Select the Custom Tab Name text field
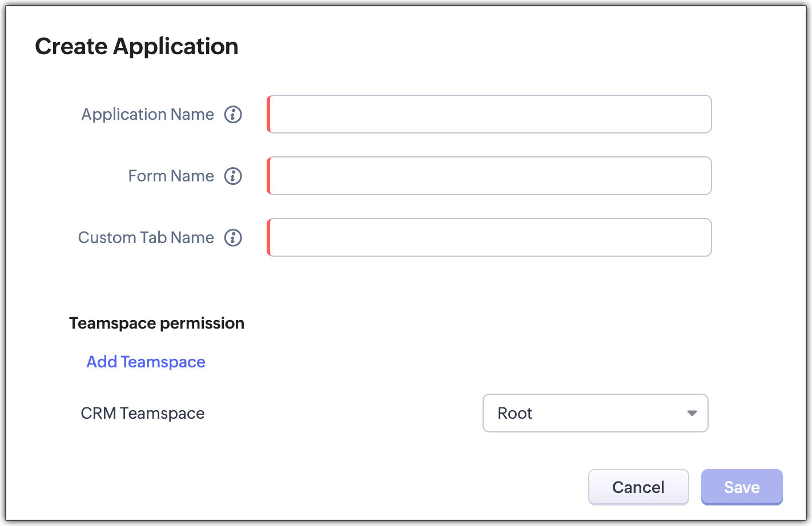This screenshot has height=526, width=812. coord(490,237)
